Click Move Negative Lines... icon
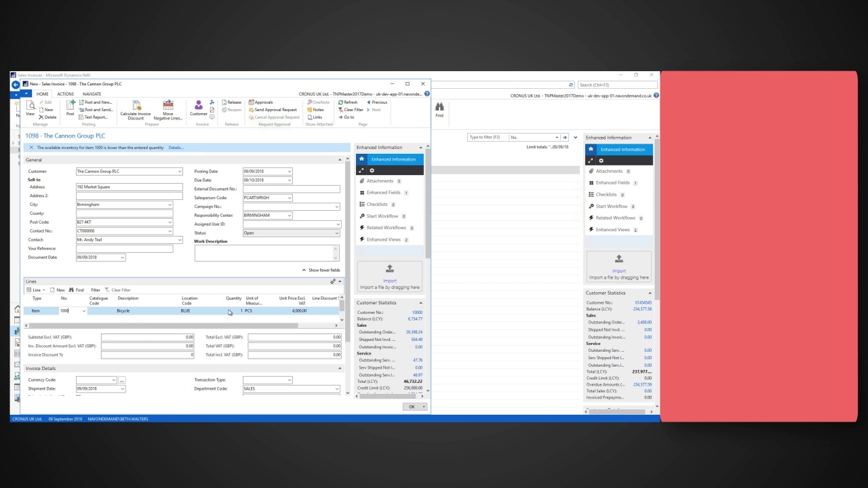Viewport: 868px width, 488px height. pyautogui.click(x=167, y=110)
